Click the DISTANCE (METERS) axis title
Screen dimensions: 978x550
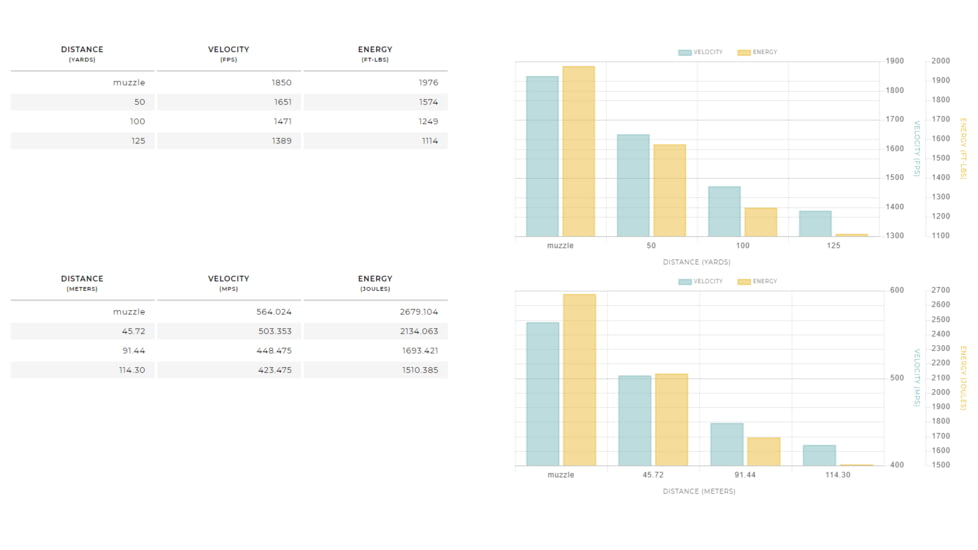coord(699,491)
